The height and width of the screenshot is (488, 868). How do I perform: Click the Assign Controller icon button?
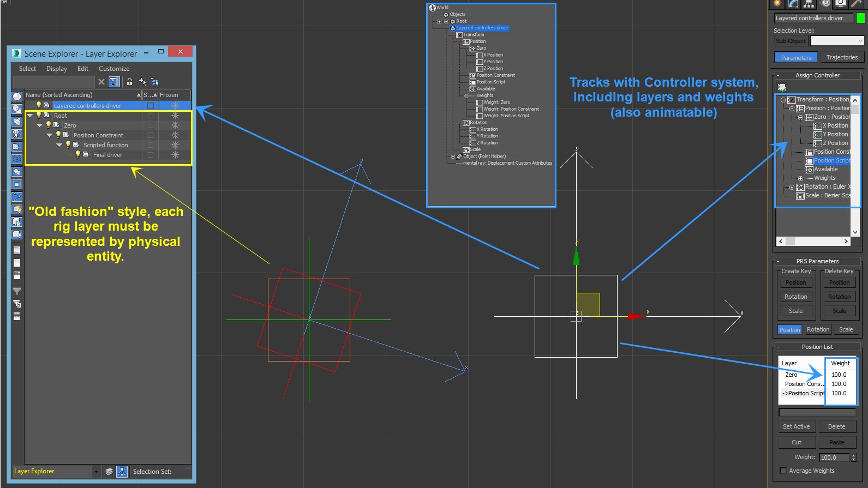click(782, 87)
